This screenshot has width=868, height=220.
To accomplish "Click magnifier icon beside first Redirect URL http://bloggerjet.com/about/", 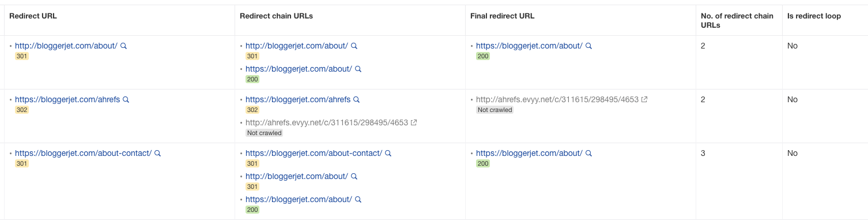I will point(123,46).
